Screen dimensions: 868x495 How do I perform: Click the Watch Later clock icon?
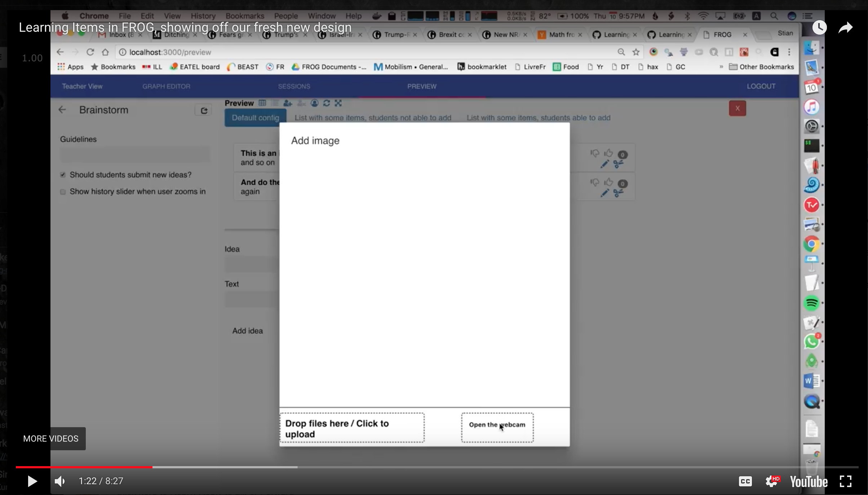coord(819,28)
